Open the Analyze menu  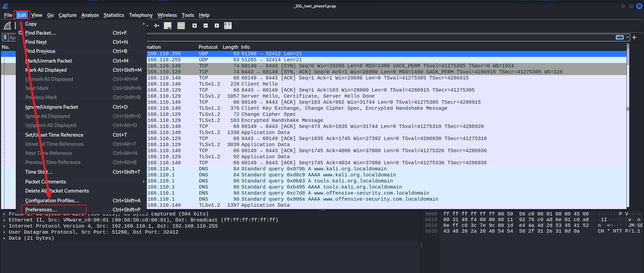pos(90,15)
